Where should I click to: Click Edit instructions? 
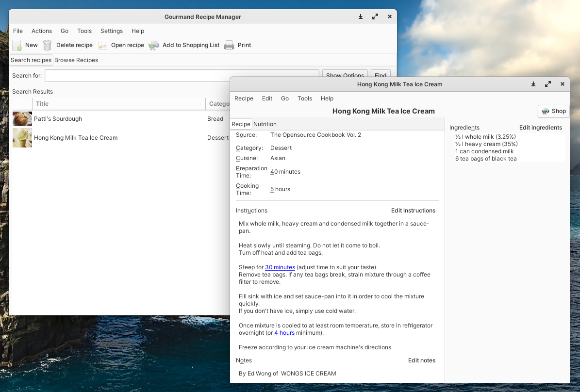[413, 211]
